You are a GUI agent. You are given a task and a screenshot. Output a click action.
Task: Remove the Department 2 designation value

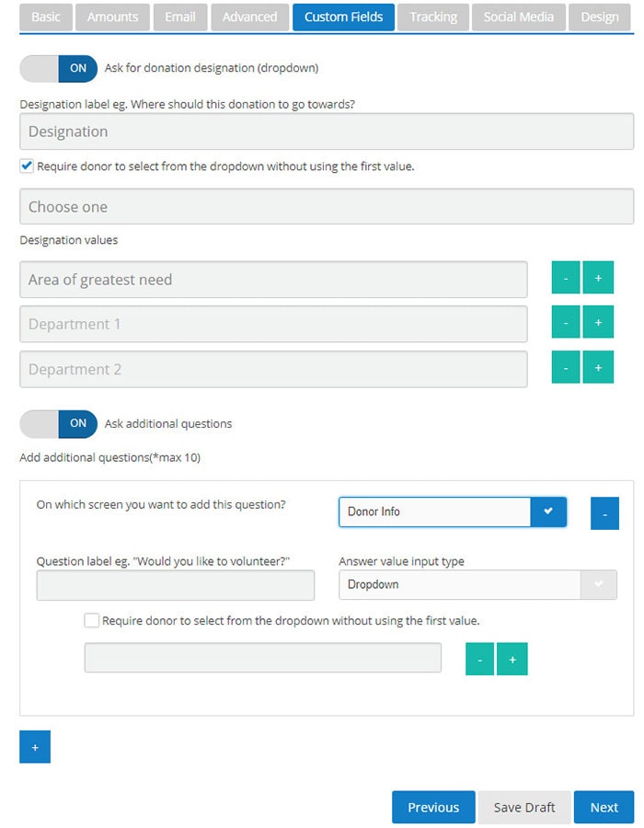[566, 368]
